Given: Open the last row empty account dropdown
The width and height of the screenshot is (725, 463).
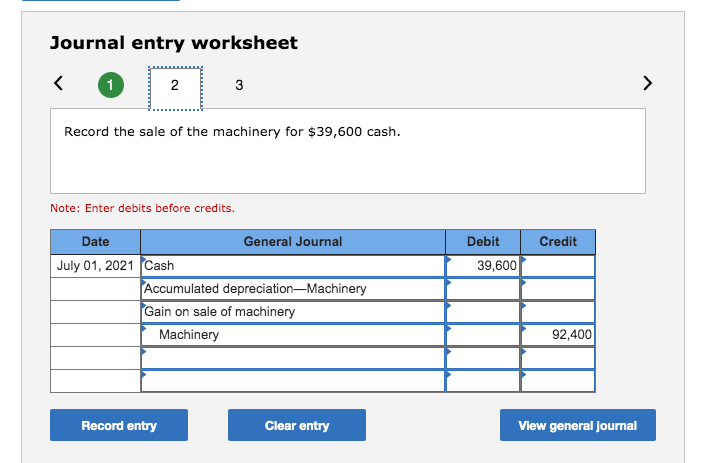Looking at the screenshot, I should point(293,381).
